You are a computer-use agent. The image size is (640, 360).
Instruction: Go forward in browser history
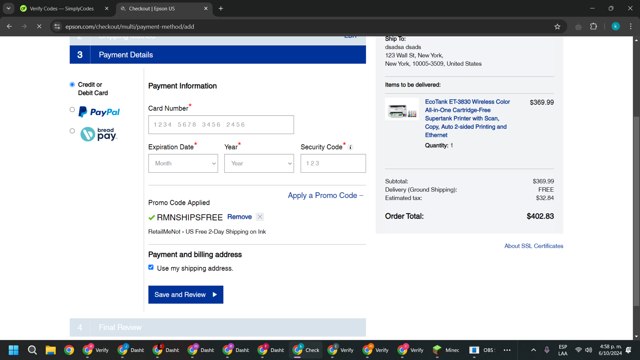point(24,27)
